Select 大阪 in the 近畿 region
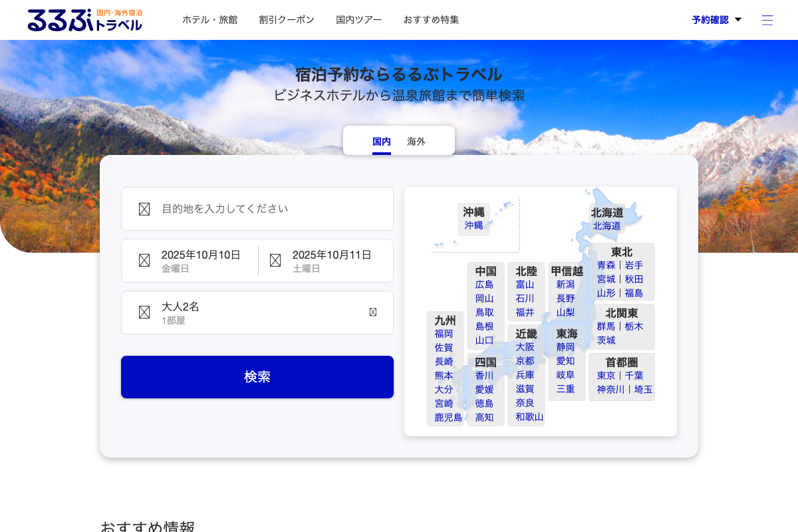798x532 pixels. pyautogui.click(x=525, y=346)
